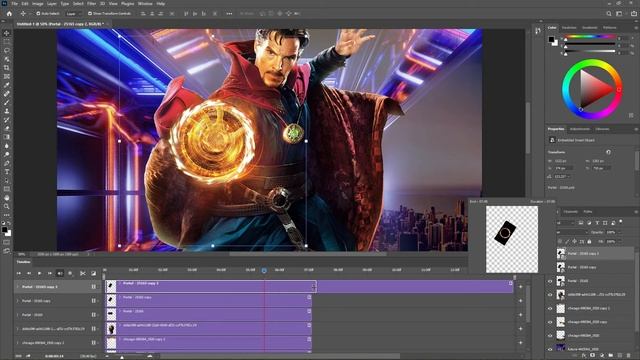Play the timeline
This screenshot has width=640, height=360.
click(x=39, y=273)
